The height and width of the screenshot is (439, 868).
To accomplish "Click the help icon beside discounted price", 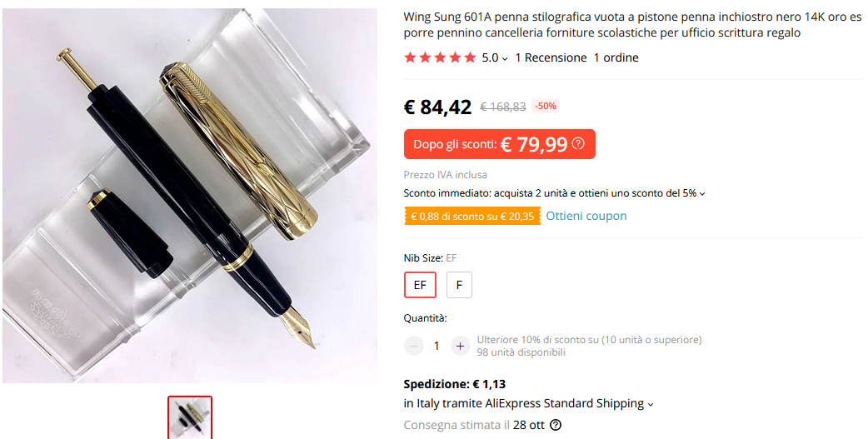I will pyautogui.click(x=578, y=144).
